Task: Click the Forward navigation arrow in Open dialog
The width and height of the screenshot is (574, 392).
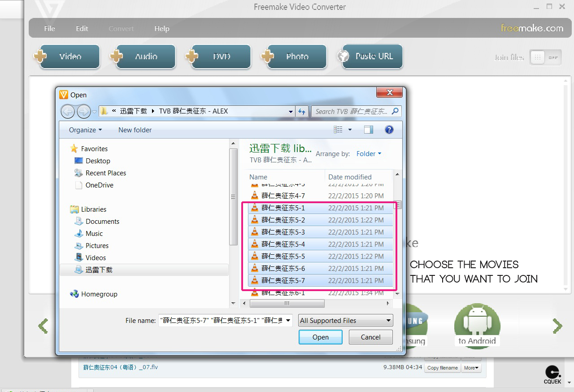Action: click(83, 111)
